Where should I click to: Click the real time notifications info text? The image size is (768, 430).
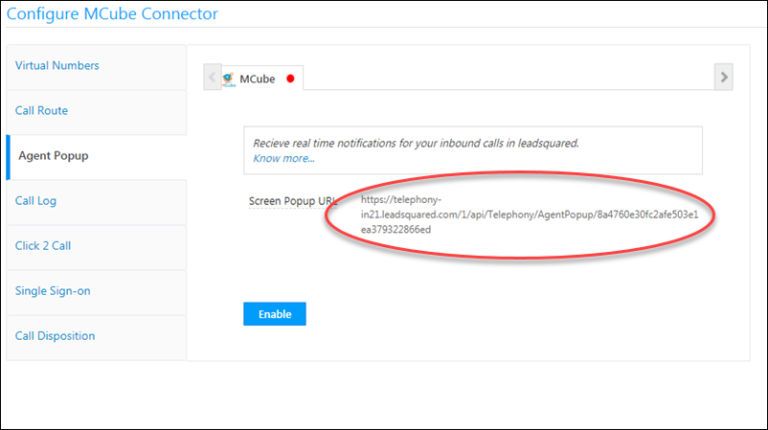click(x=416, y=143)
